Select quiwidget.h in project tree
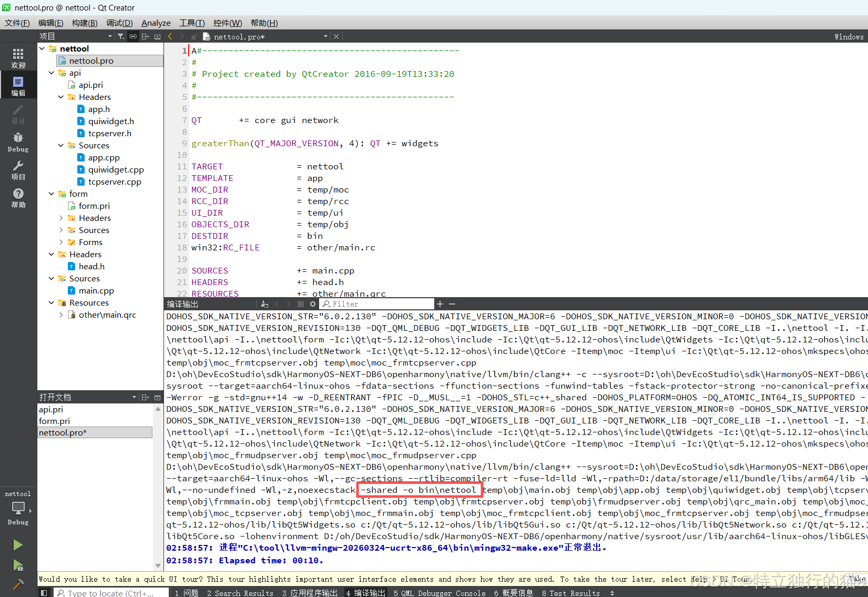The height and width of the screenshot is (597, 868). click(x=111, y=121)
